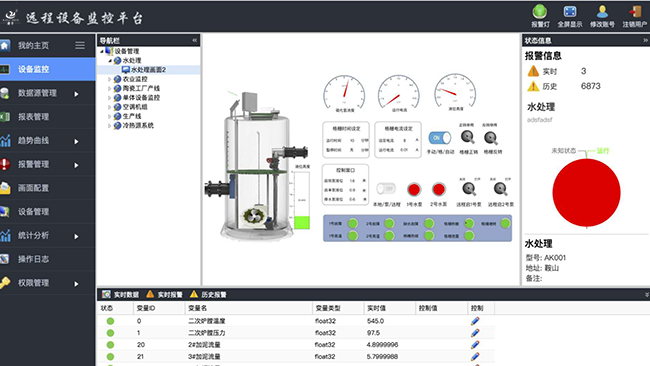Image resolution: width=650 pixels, height=366 pixels.
Task: Turn the 格栅正转 rotary knob switch
Action: (x=468, y=137)
